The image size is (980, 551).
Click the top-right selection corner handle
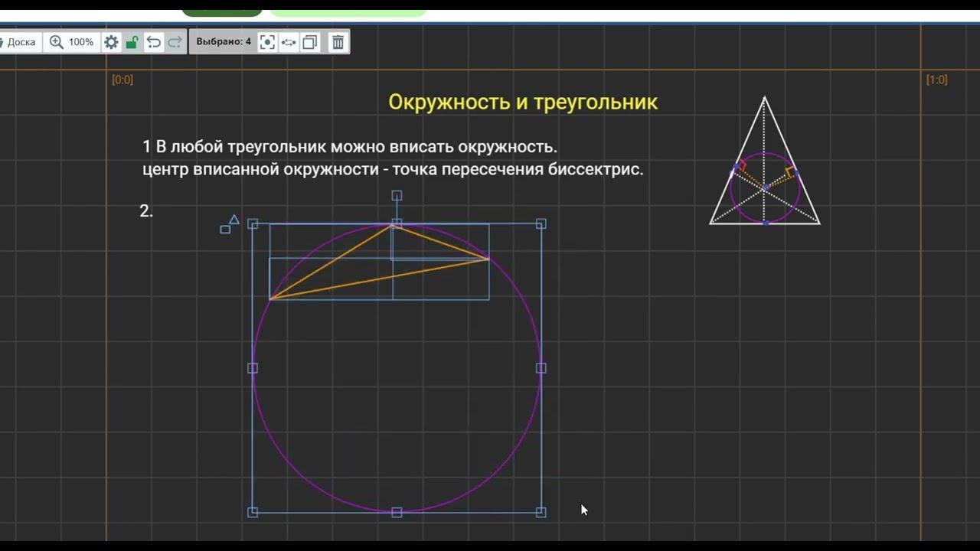click(541, 224)
